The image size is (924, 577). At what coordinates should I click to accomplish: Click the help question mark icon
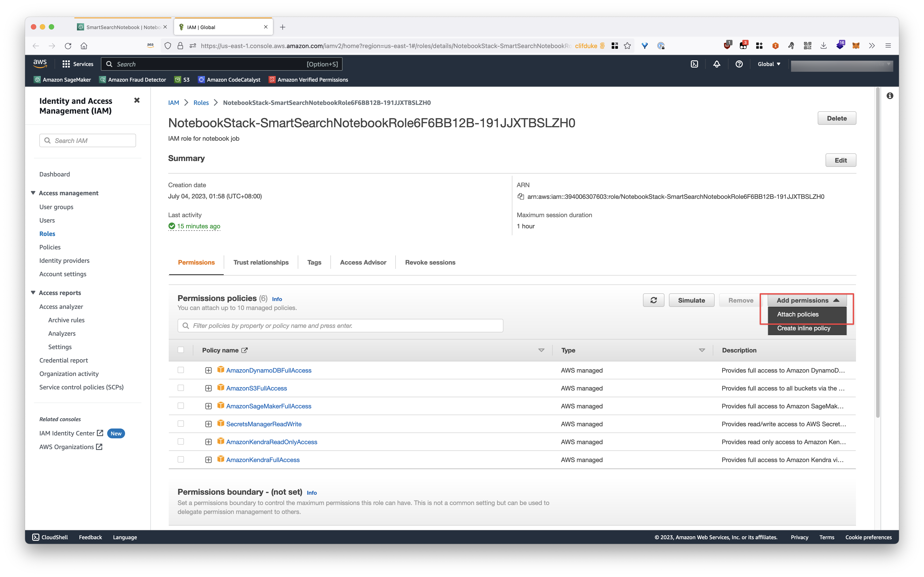coord(739,64)
